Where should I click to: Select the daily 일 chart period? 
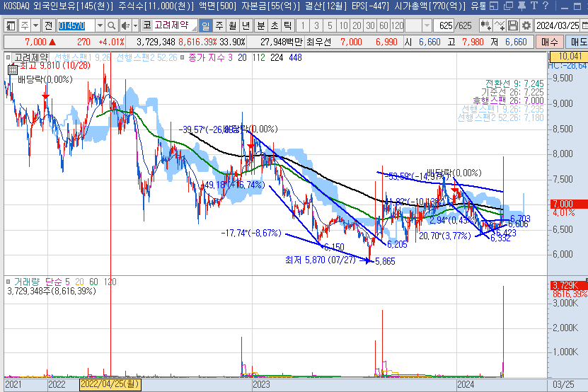tap(205, 25)
